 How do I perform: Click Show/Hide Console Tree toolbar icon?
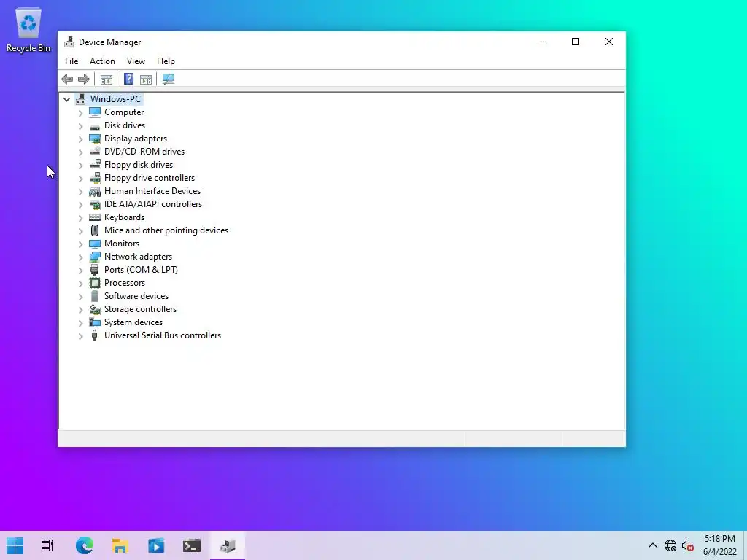point(107,79)
